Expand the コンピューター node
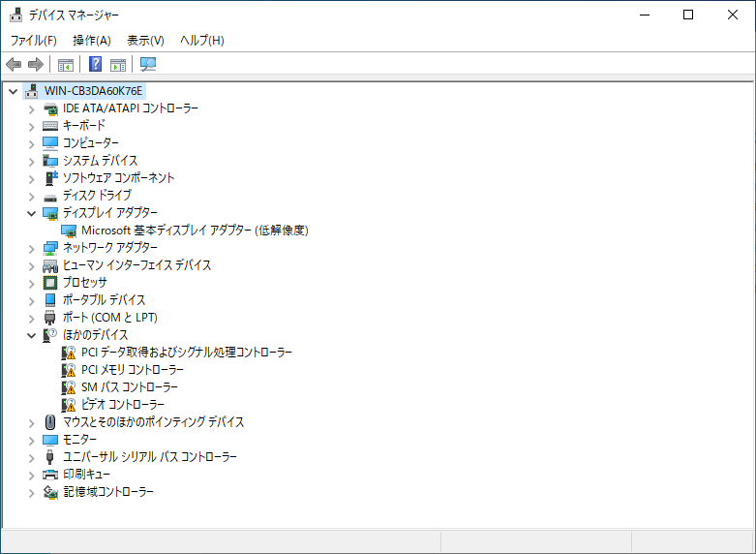Image resolution: width=756 pixels, height=554 pixels. pos(31,144)
